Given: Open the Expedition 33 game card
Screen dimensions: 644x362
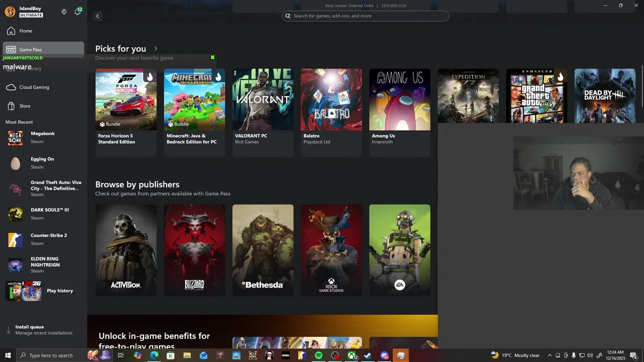Looking at the screenshot, I should [x=468, y=96].
